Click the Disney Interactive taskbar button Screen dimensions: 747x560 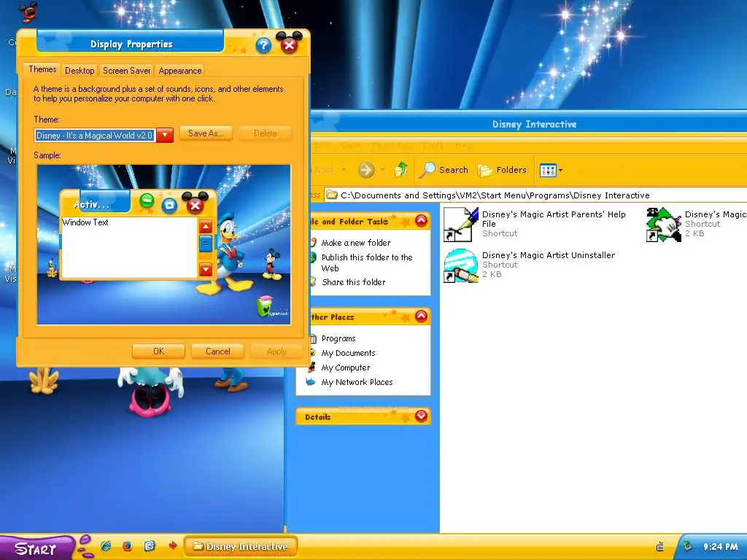pos(241,546)
